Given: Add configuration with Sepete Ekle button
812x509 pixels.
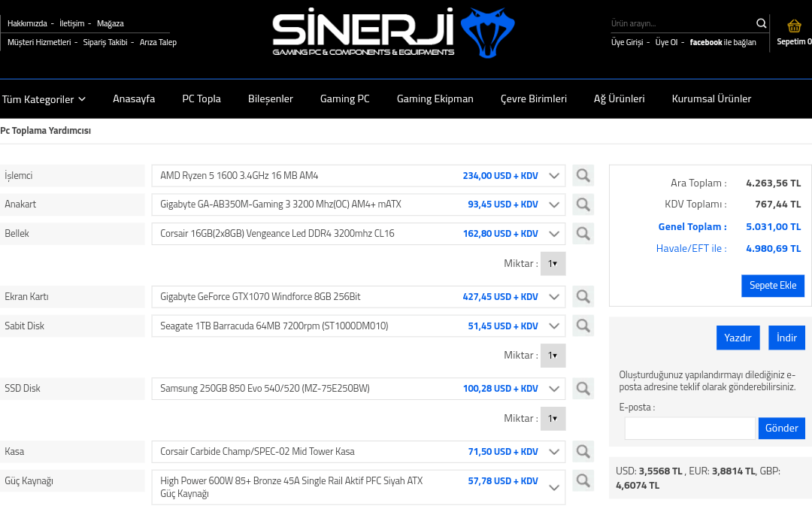Looking at the screenshot, I should [773, 286].
